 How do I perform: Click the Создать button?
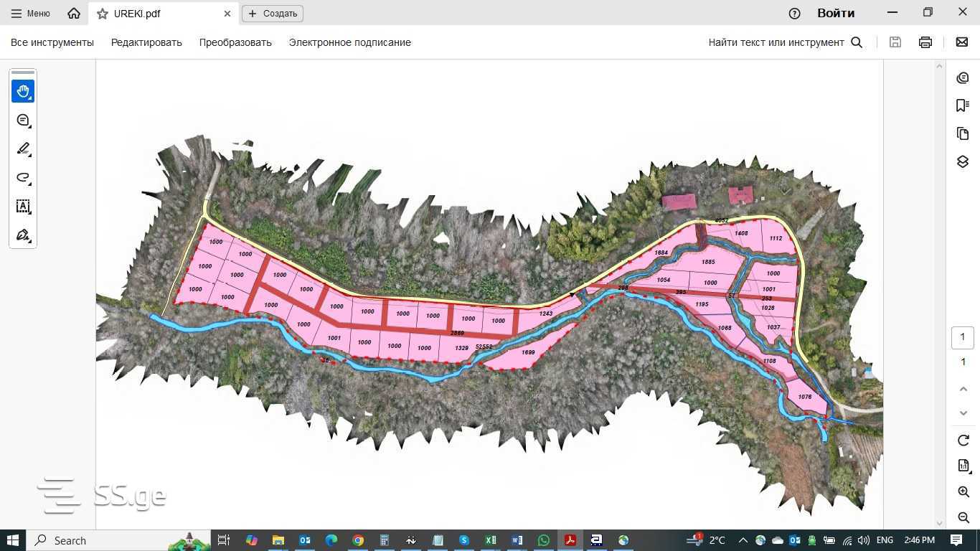tap(273, 14)
